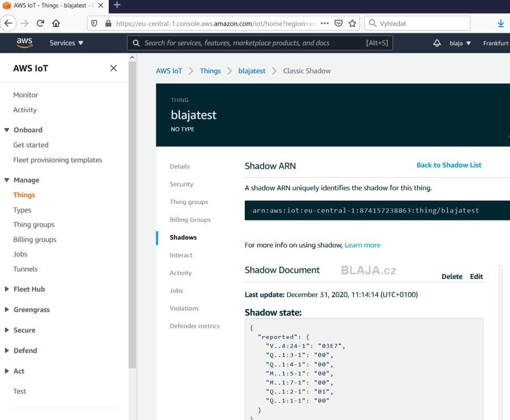Open Test in the sidebar

point(19,391)
